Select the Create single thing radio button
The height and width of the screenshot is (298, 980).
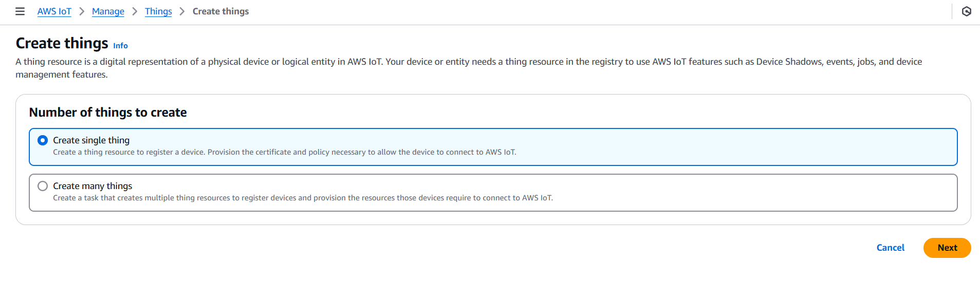click(43, 140)
